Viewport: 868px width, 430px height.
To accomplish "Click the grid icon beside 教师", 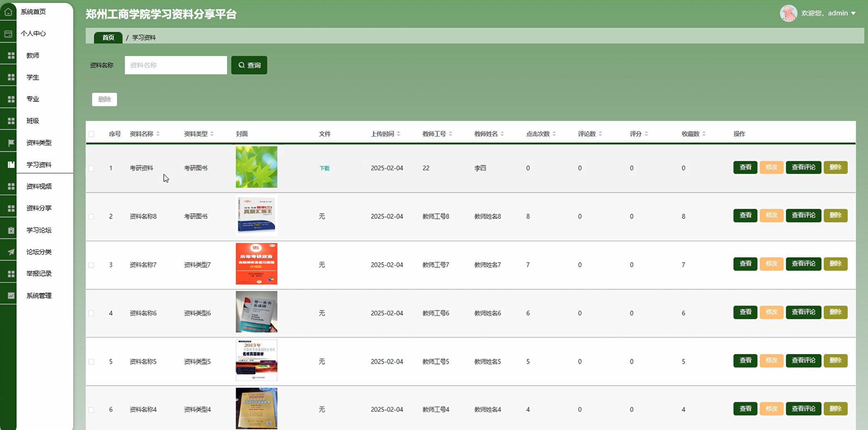I will 11,56.
